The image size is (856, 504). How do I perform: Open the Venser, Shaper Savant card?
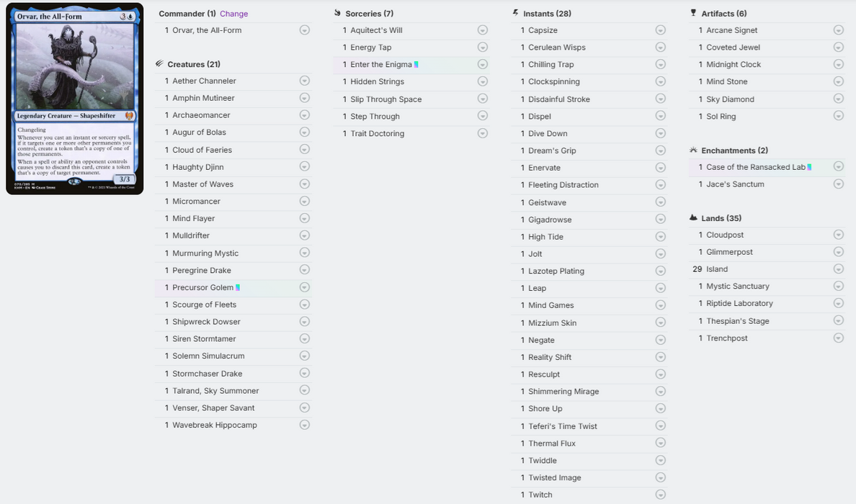213,408
